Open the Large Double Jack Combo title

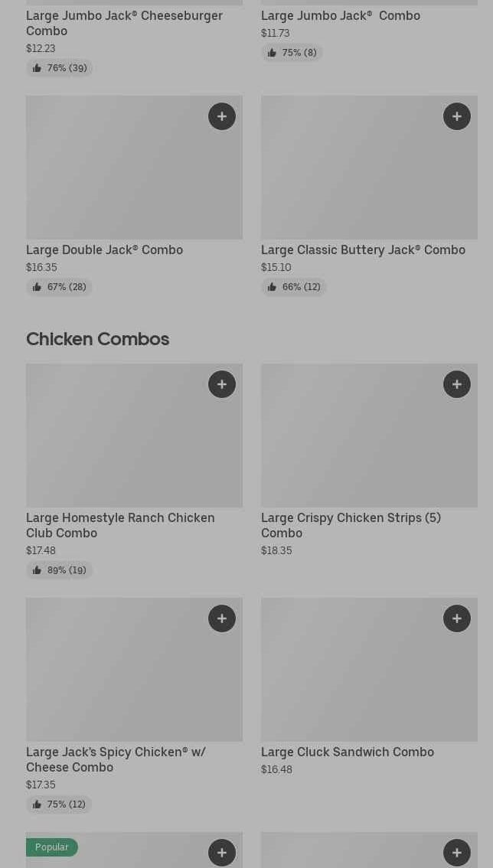104,250
